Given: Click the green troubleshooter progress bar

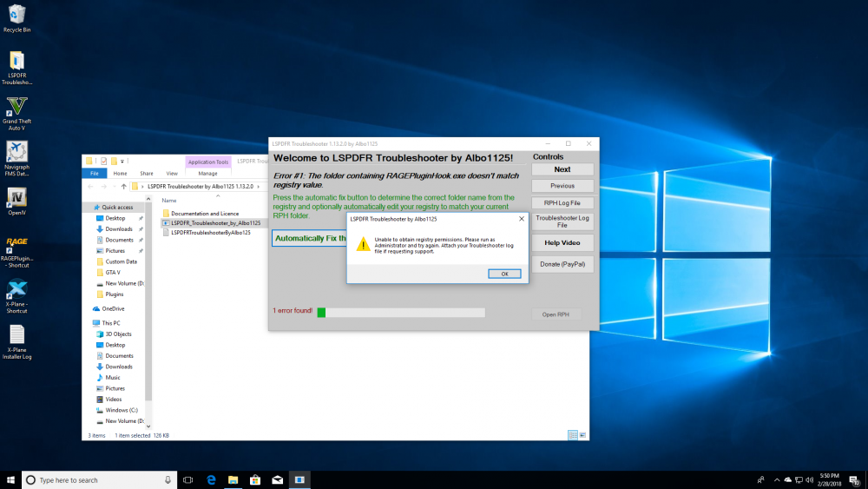Looking at the screenshot, I should point(401,313).
